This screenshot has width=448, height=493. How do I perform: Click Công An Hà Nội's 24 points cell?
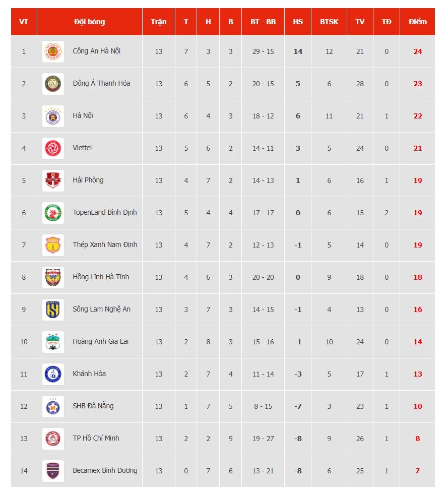[x=417, y=51]
